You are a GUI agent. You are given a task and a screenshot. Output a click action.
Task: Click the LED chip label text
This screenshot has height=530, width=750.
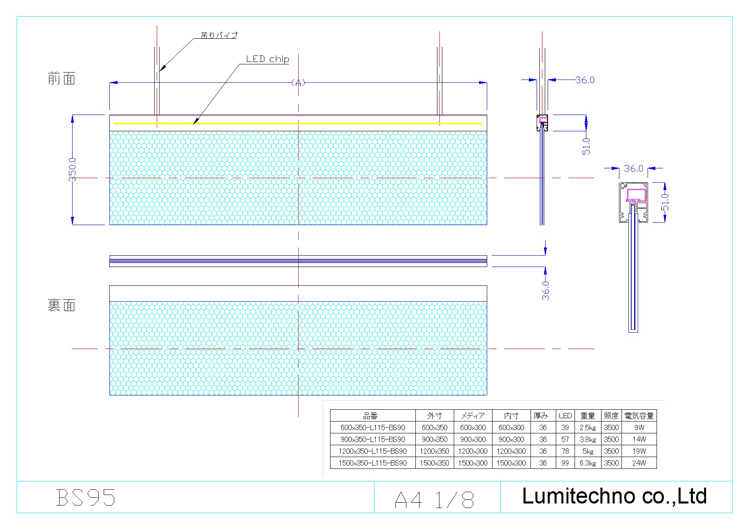tap(266, 59)
